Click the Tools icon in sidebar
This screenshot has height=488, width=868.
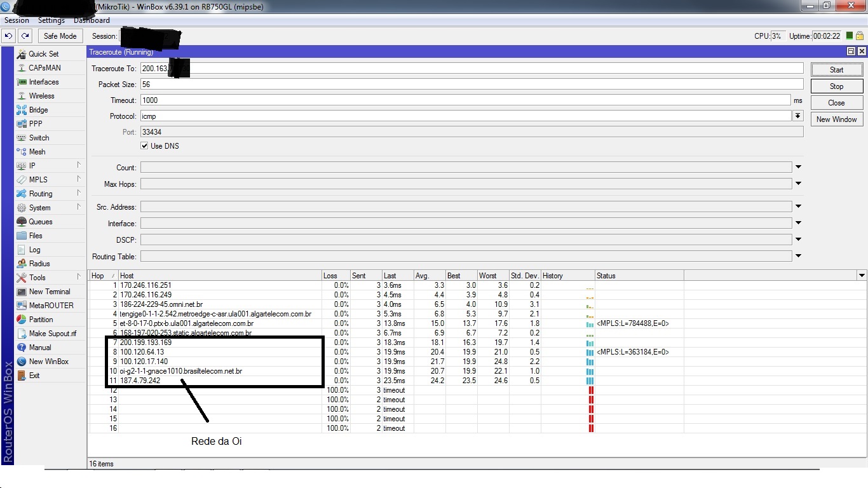click(x=22, y=278)
